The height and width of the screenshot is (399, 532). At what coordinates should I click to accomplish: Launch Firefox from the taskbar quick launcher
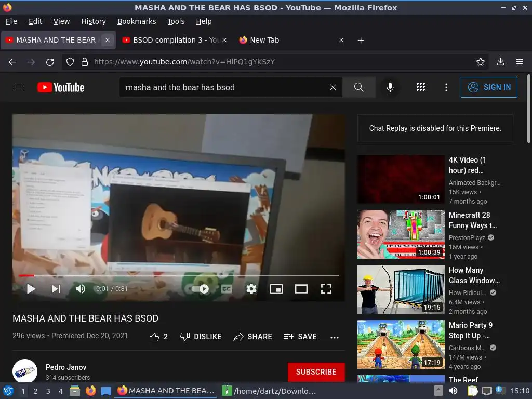pyautogui.click(x=90, y=391)
